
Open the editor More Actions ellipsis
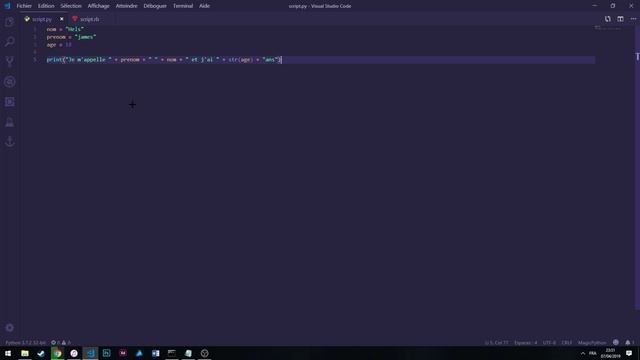(x=633, y=19)
